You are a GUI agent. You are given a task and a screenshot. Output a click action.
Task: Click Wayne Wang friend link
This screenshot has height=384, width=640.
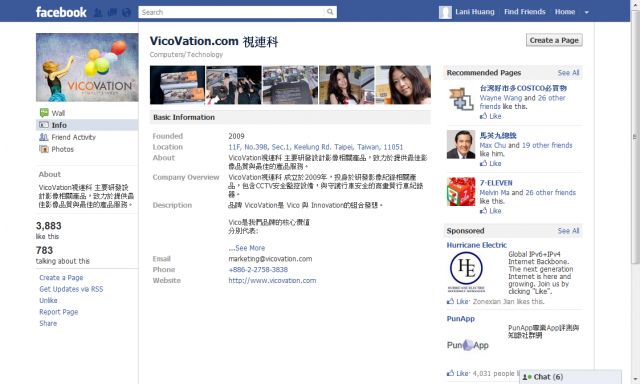click(x=500, y=98)
